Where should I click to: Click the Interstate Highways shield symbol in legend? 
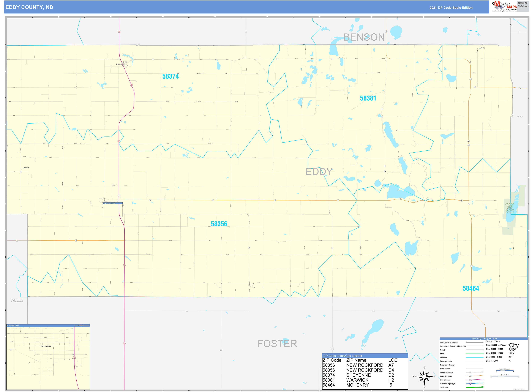(x=470, y=383)
